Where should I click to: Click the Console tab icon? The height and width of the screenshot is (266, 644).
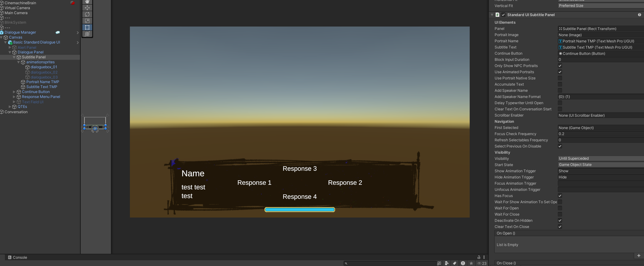[x=10, y=257]
